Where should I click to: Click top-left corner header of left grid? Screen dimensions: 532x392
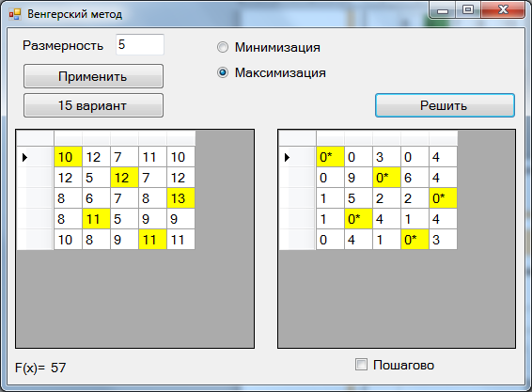[35, 139]
